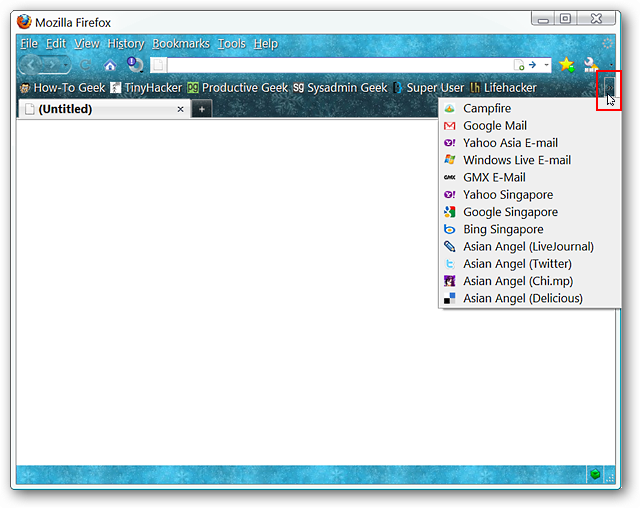
Task: Click the page identity icon in address bar
Action: click(159, 65)
